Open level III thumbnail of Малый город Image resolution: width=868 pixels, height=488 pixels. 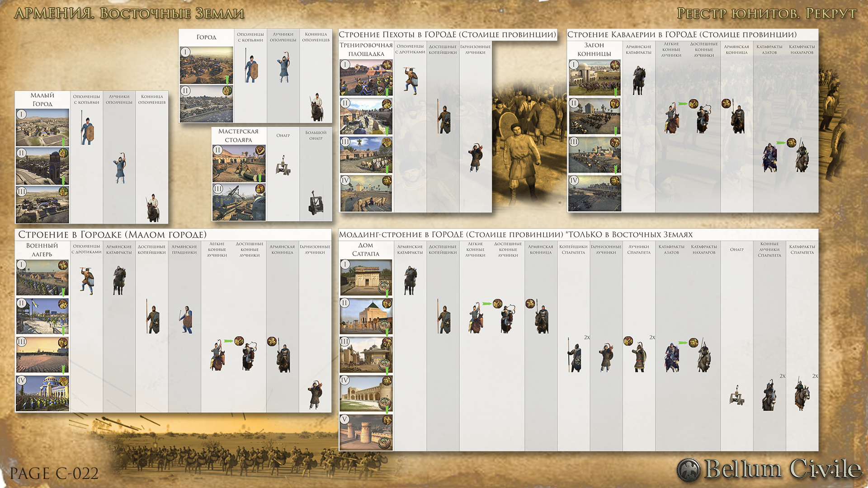(x=42, y=204)
